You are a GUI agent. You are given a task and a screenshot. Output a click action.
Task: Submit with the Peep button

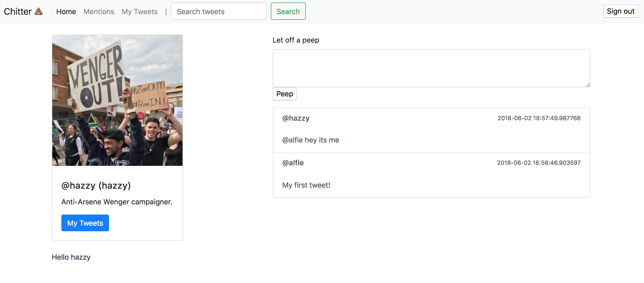pos(284,94)
